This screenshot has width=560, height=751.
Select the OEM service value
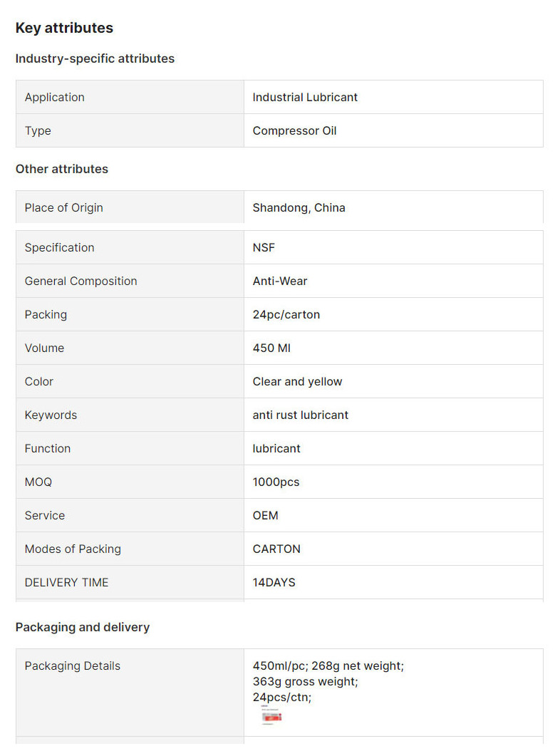(265, 516)
